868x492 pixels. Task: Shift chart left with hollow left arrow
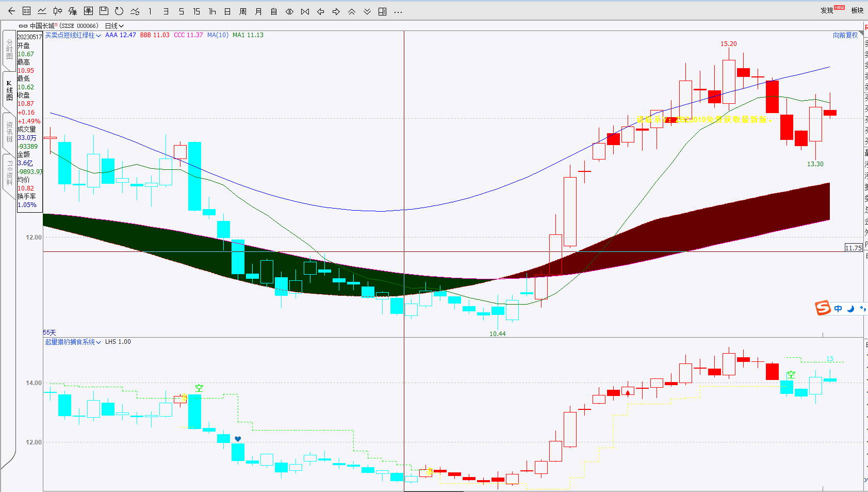pos(320,11)
